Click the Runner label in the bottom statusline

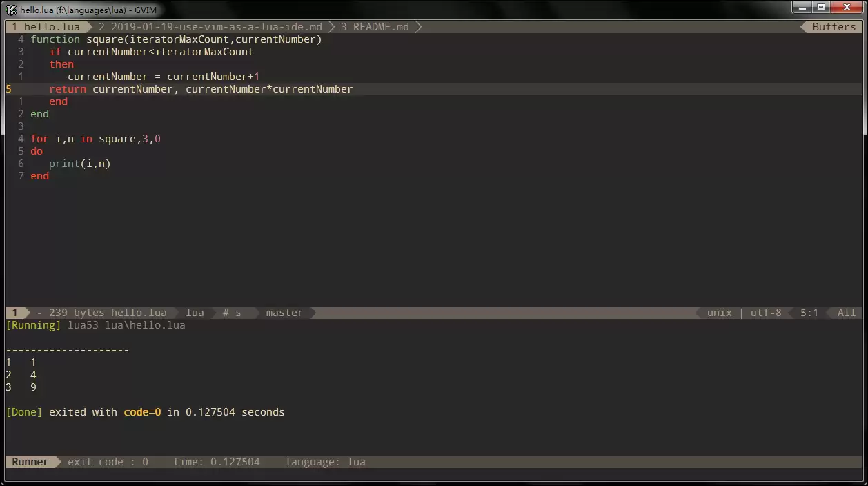(30, 462)
